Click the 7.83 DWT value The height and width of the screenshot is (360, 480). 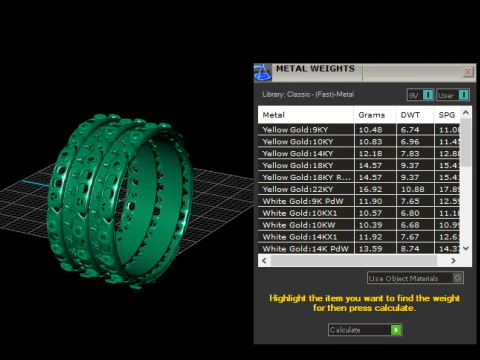pyautogui.click(x=410, y=154)
